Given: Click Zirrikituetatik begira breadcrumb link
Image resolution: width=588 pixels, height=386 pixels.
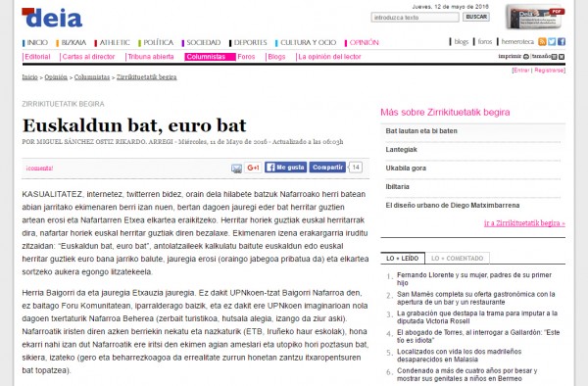Looking at the screenshot, I should pos(147,76).
